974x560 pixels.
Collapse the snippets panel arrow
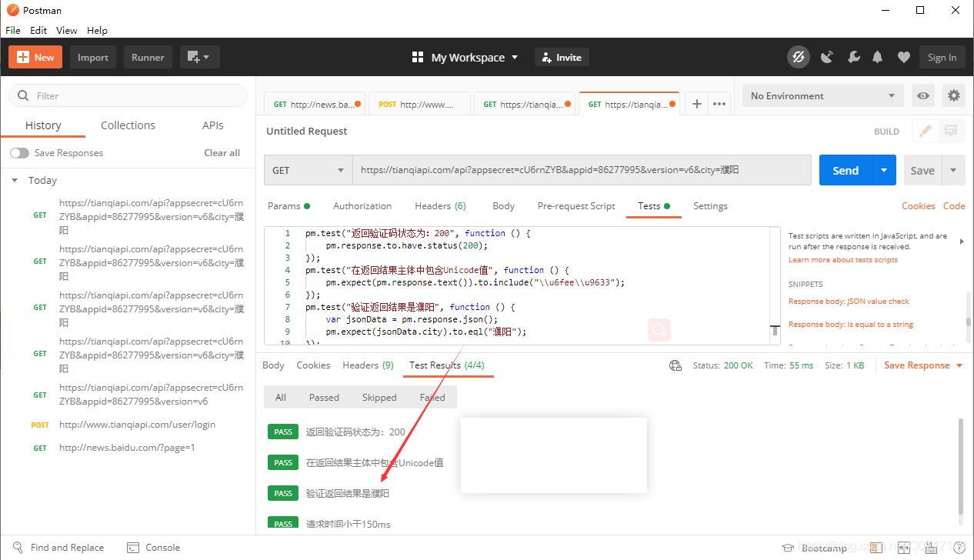[x=962, y=242]
